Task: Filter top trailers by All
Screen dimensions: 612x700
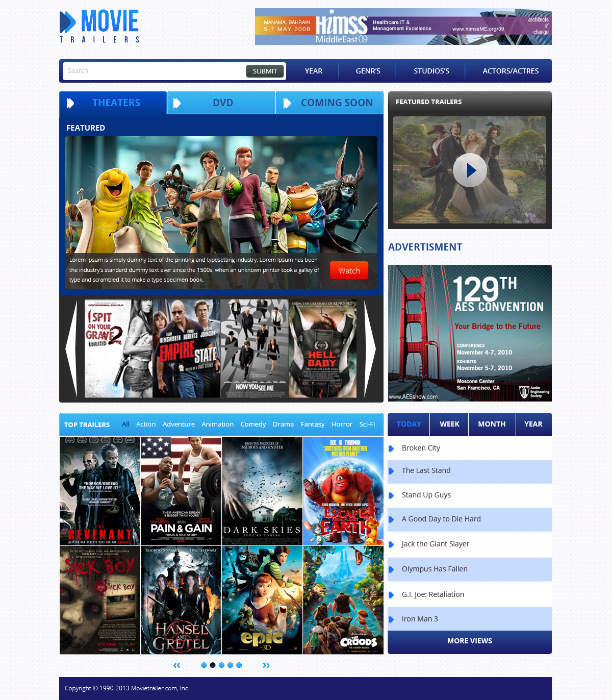Action: click(125, 424)
